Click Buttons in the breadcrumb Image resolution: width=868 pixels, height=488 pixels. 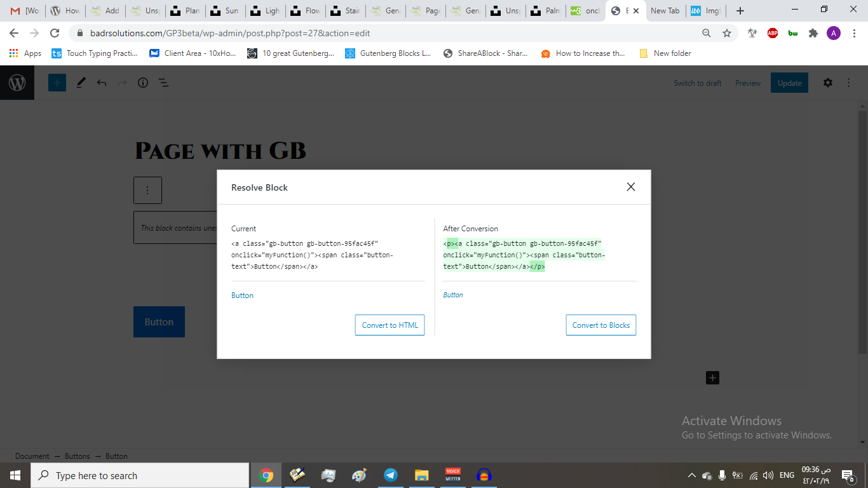pos(78,456)
